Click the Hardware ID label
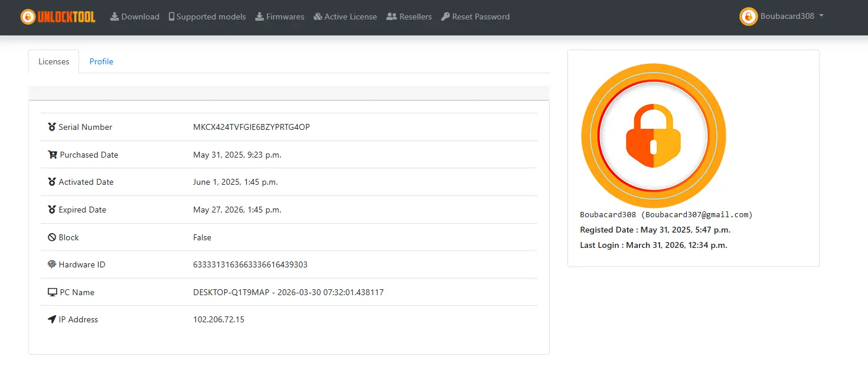 pyautogui.click(x=82, y=264)
